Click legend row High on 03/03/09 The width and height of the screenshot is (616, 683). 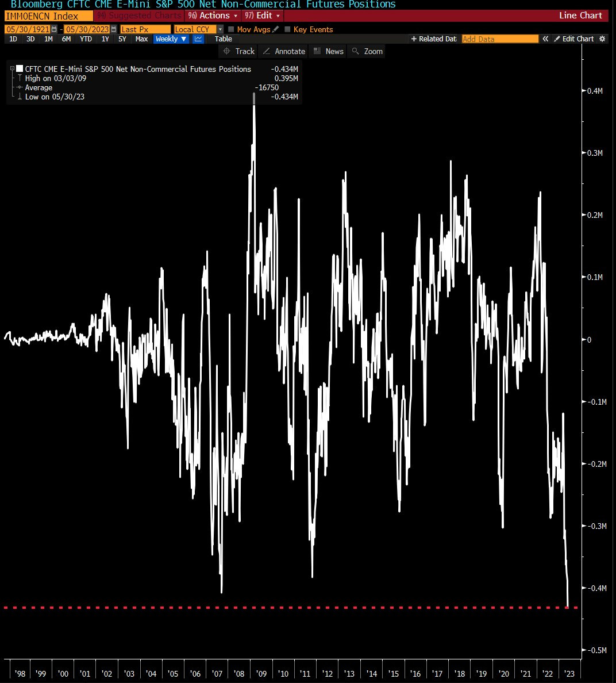[x=56, y=78]
